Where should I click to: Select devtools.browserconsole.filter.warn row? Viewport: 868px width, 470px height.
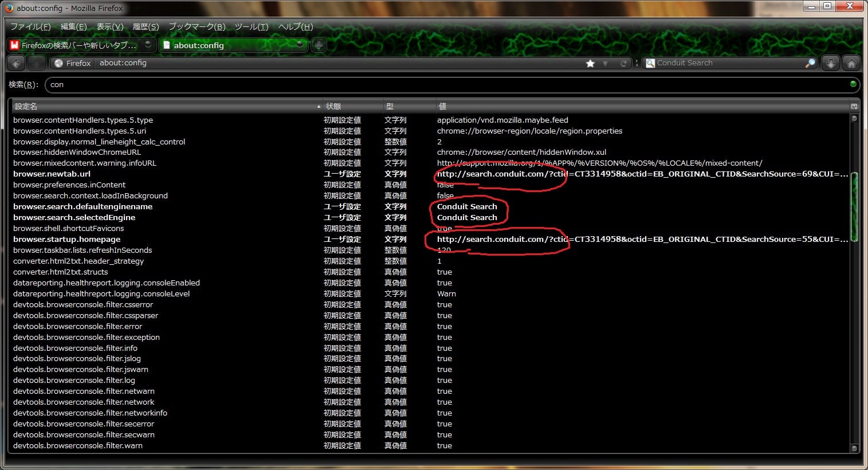431,445
